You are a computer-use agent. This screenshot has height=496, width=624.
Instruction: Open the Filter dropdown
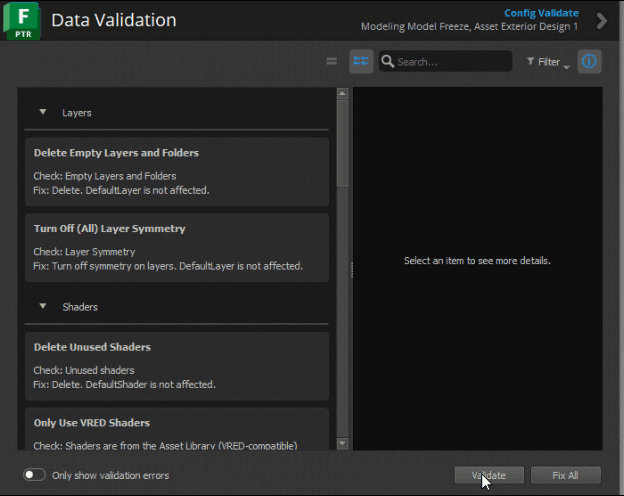(x=548, y=62)
